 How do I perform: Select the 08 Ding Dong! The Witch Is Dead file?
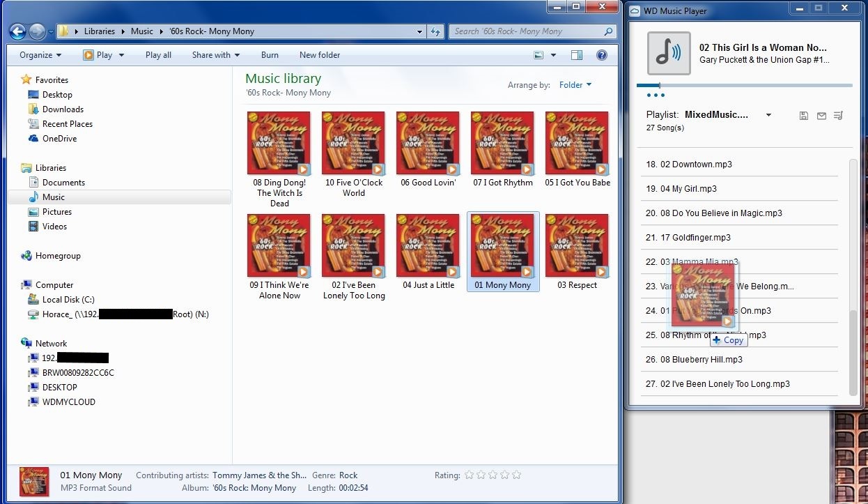point(279,159)
